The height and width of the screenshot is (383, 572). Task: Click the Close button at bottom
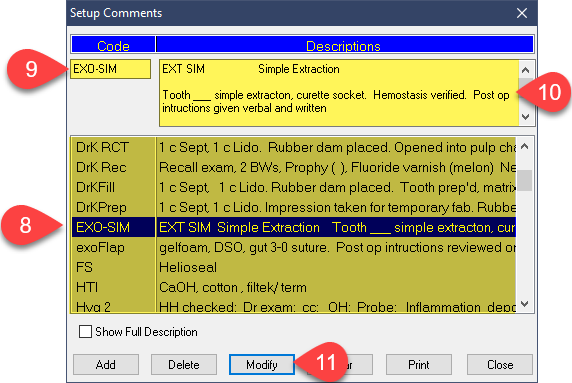[500, 364]
